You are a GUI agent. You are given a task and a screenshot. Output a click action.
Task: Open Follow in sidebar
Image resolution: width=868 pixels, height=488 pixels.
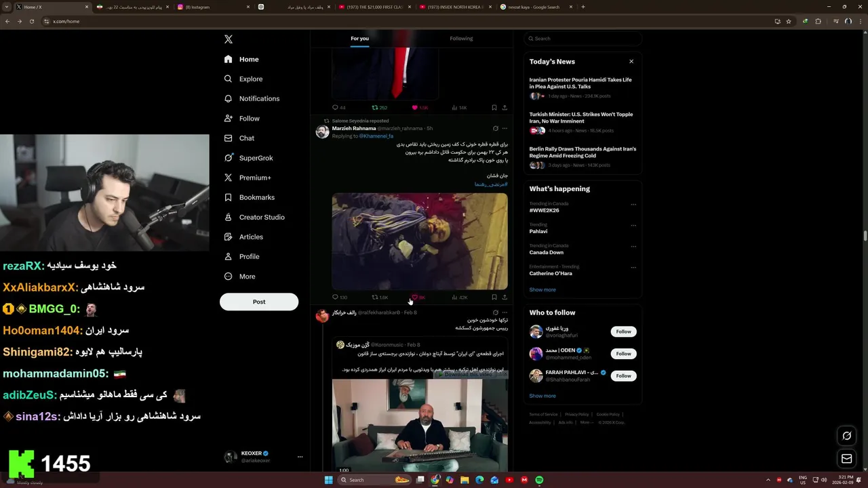point(242,119)
